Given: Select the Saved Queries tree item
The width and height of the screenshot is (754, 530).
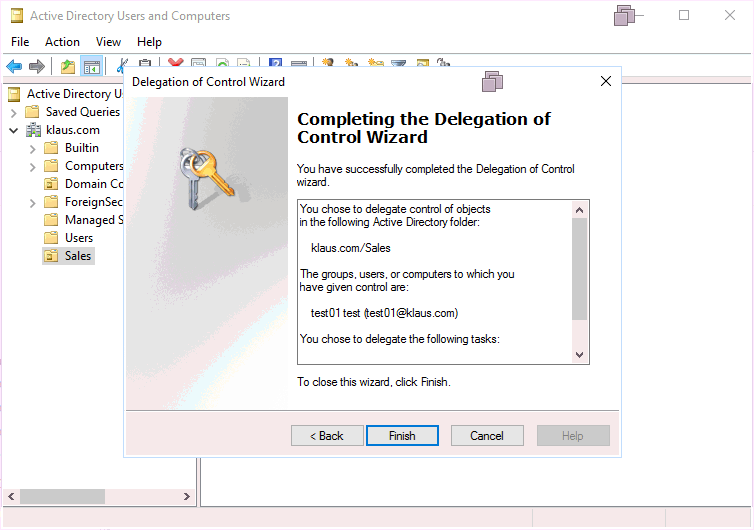Looking at the screenshot, I should (83, 112).
